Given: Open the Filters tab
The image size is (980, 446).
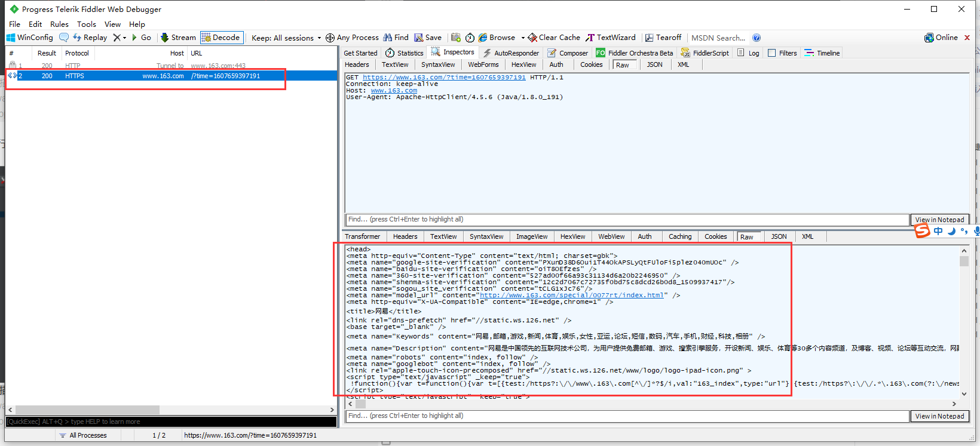Looking at the screenshot, I should click(x=782, y=53).
